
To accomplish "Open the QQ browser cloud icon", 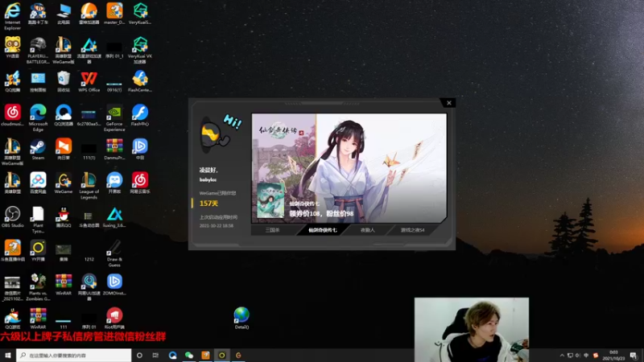I will pyautogui.click(x=64, y=115).
